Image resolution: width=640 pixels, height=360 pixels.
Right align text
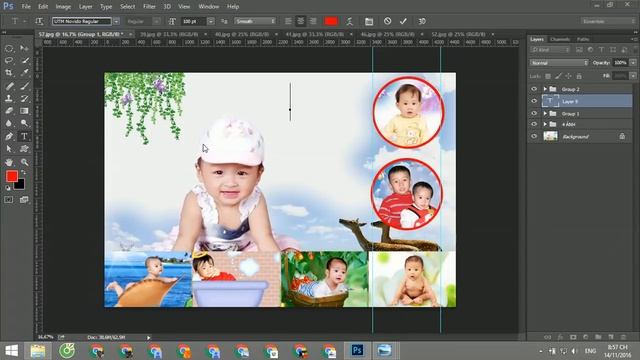[x=313, y=21]
